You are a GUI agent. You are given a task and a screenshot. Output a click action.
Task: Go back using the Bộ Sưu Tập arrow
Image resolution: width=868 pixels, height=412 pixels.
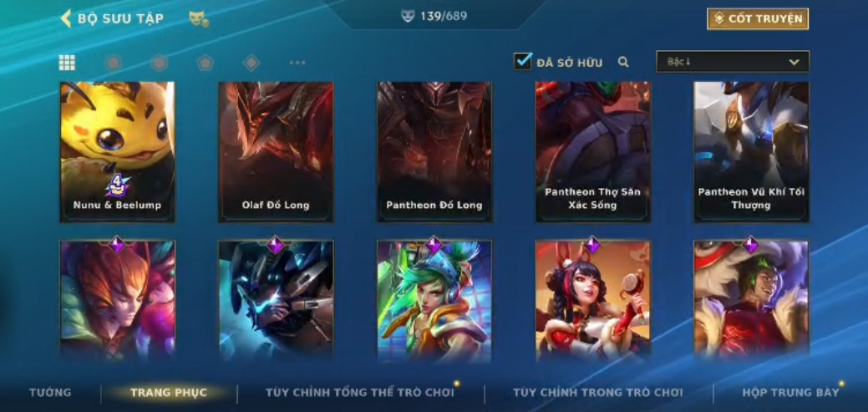tap(66, 18)
